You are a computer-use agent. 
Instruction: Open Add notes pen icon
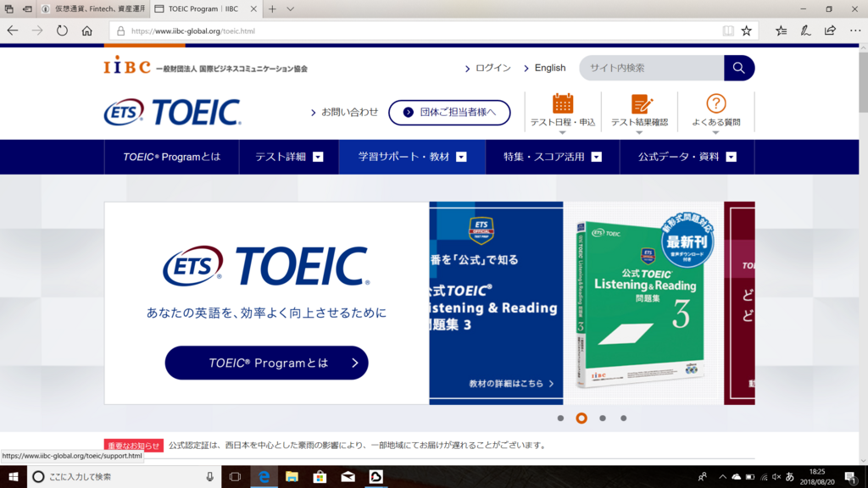point(805,31)
